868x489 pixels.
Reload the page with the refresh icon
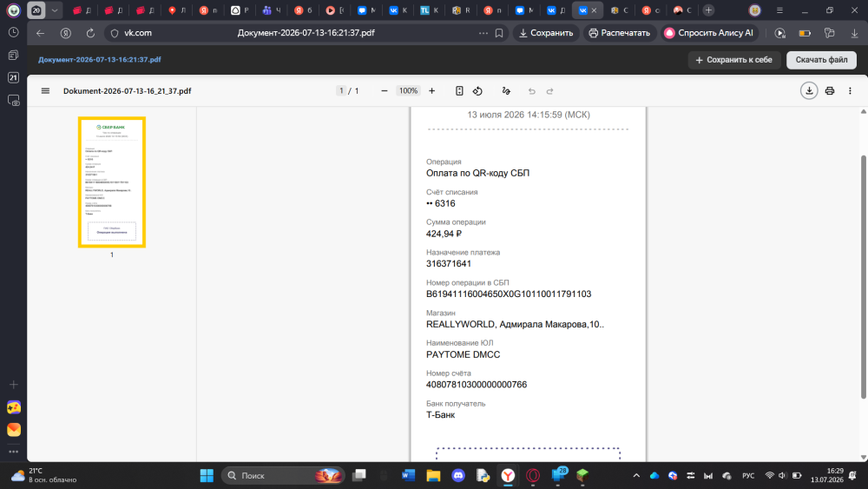coord(90,33)
